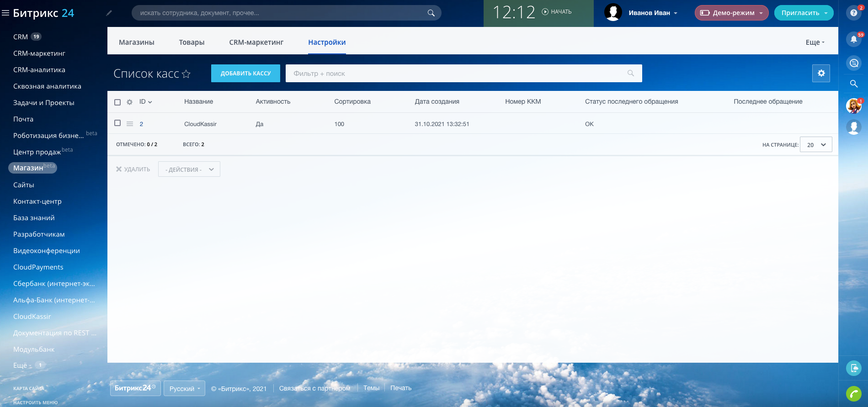Click the Фильтр + поиск input field

(x=457, y=74)
